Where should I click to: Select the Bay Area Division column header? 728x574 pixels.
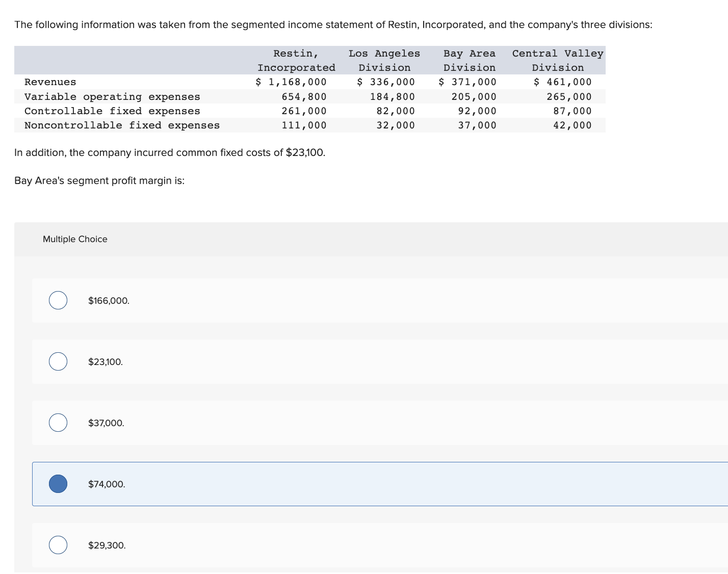469,60
